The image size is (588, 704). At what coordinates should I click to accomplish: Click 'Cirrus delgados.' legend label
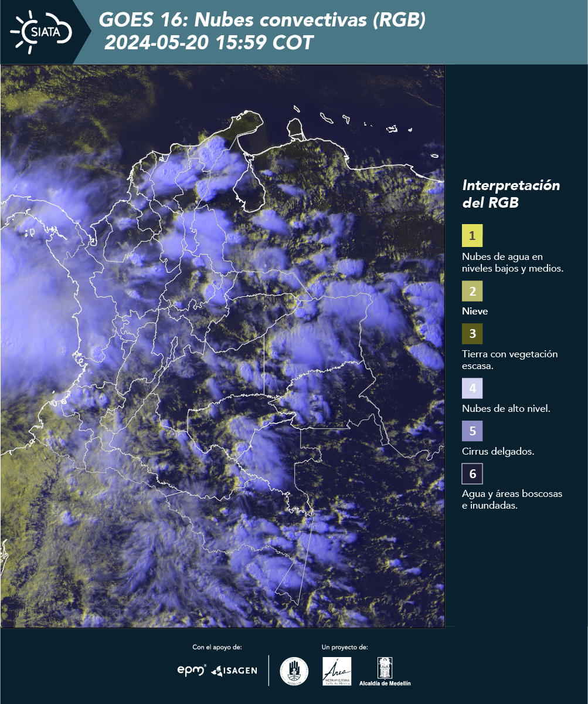pyautogui.click(x=498, y=452)
